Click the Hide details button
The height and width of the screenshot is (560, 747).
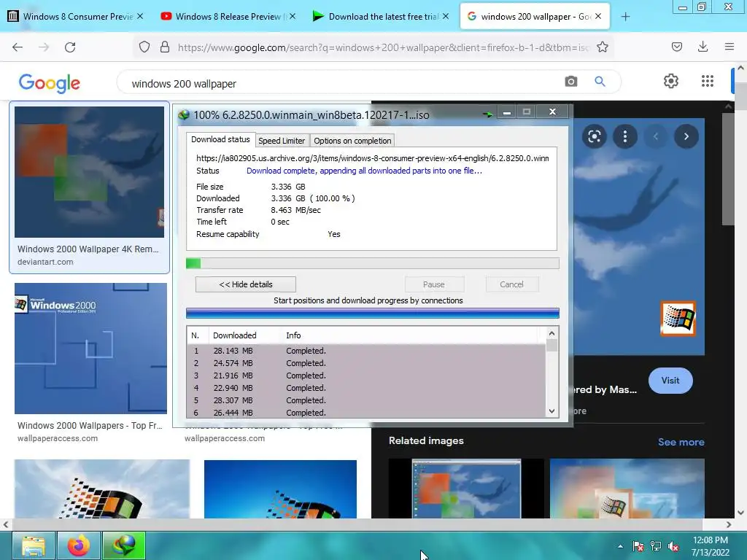pyautogui.click(x=246, y=284)
